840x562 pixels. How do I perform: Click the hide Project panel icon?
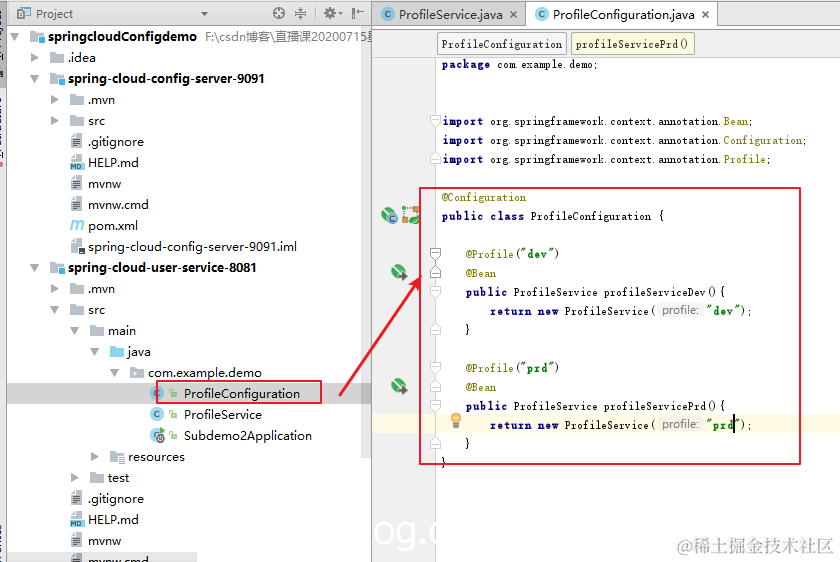point(357,13)
